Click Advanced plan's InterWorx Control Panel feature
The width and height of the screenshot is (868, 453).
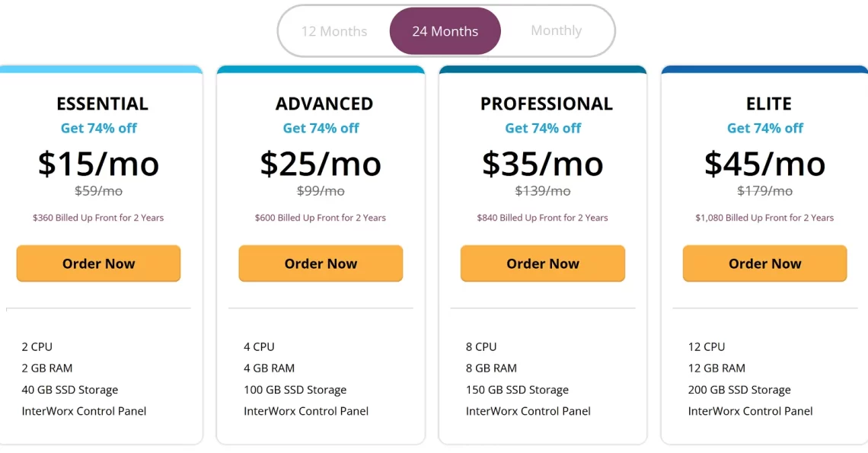(306, 411)
